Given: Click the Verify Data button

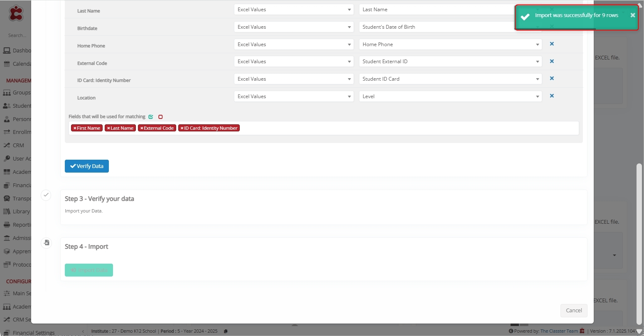Looking at the screenshot, I should pyautogui.click(x=87, y=166).
